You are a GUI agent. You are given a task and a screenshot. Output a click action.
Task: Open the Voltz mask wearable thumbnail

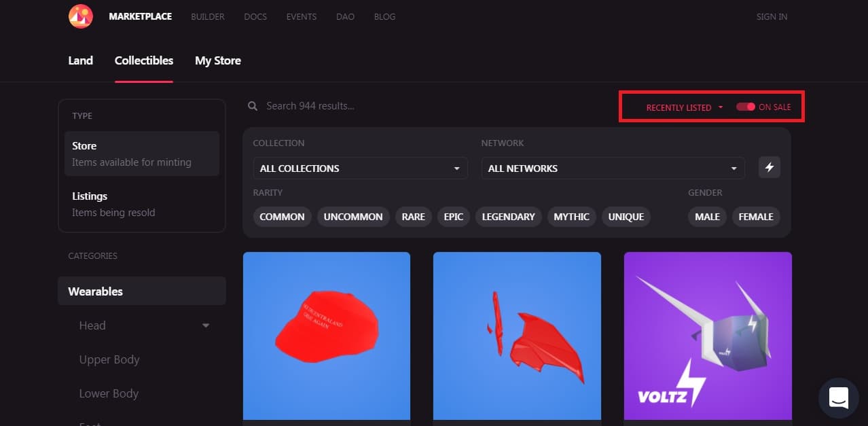click(x=708, y=336)
